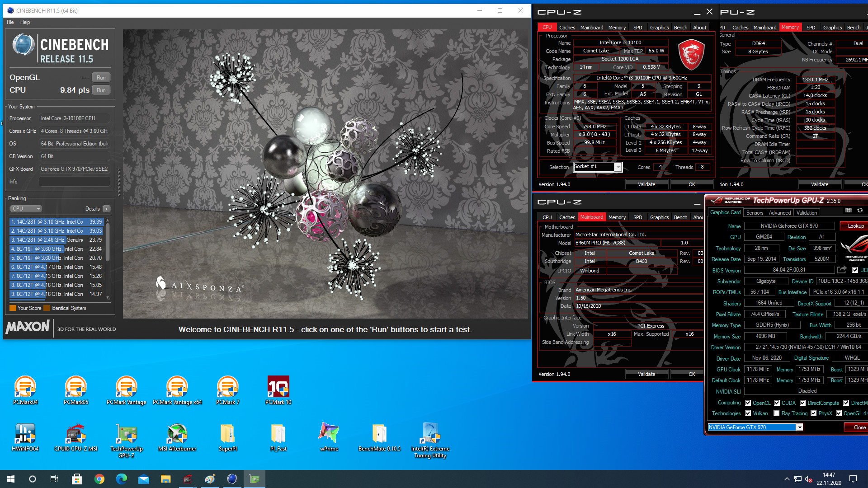868x488 pixels.
Task: Select the Intel Extreme Tuning Utility icon
Action: click(430, 441)
